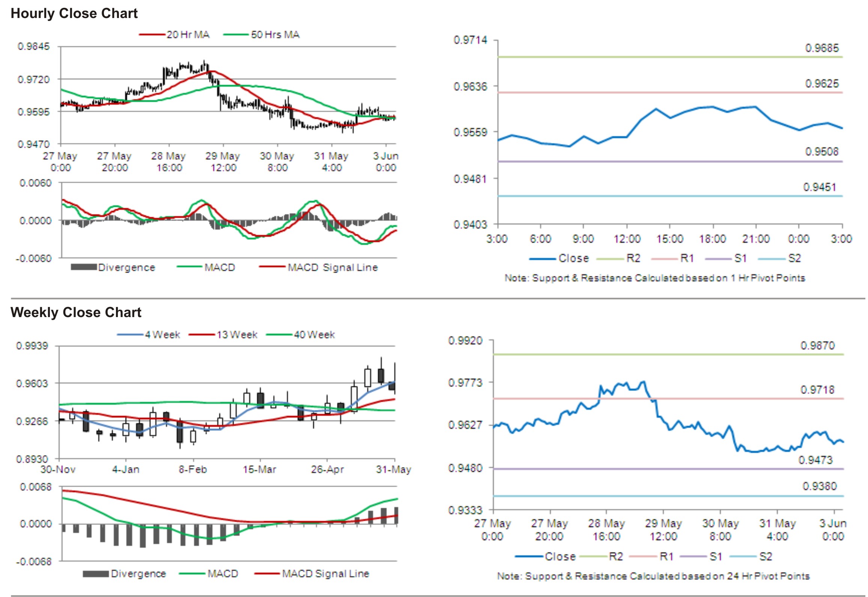The height and width of the screenshot is (597, 868).
Task: Select the '50 Hrs MA' legend label
Action: tap(275, 35)
